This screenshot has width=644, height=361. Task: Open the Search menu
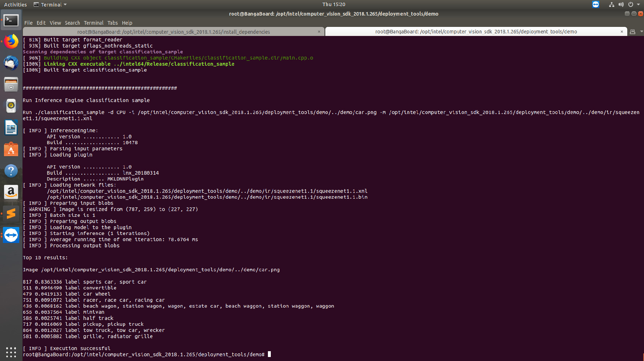point(72,23)
